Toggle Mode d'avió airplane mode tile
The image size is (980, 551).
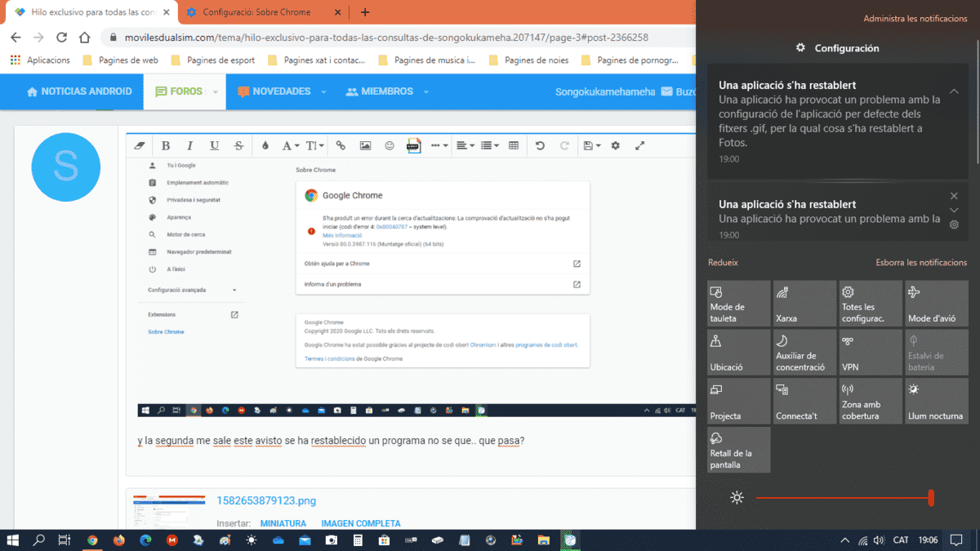click(x=937, y=304)
